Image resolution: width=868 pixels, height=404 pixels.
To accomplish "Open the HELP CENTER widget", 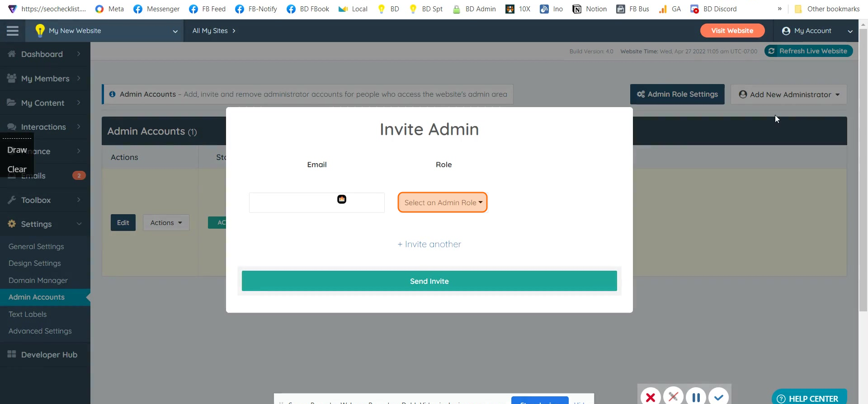I will coord(809,398).
